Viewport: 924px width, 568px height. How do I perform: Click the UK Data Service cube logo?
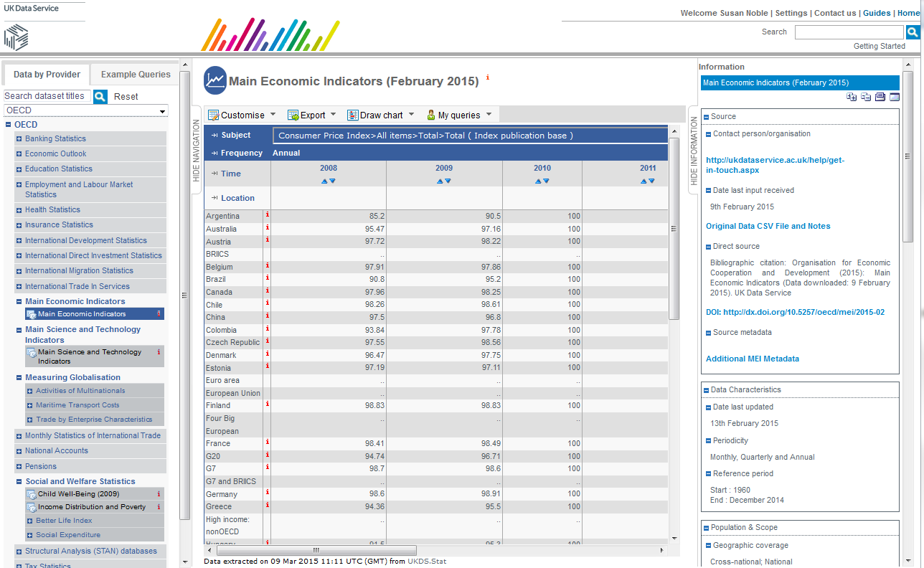tap(16, 37)
